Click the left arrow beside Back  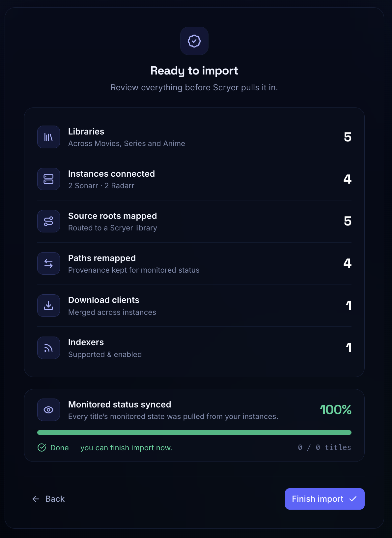click(x=36, y=499)
